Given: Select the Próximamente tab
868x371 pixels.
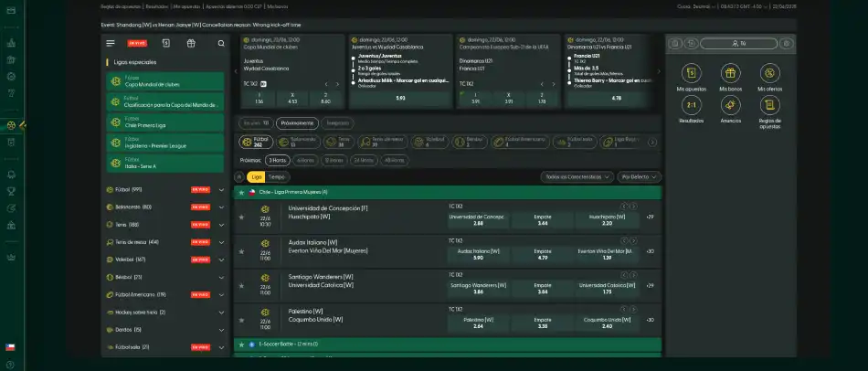Looking at the screenshot, I should [297, 122].
